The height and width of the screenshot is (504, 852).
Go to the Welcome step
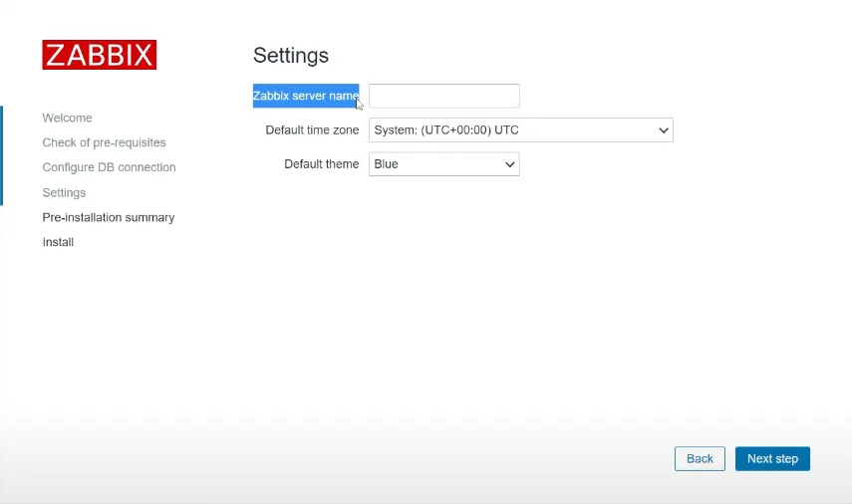coord(67,119)
